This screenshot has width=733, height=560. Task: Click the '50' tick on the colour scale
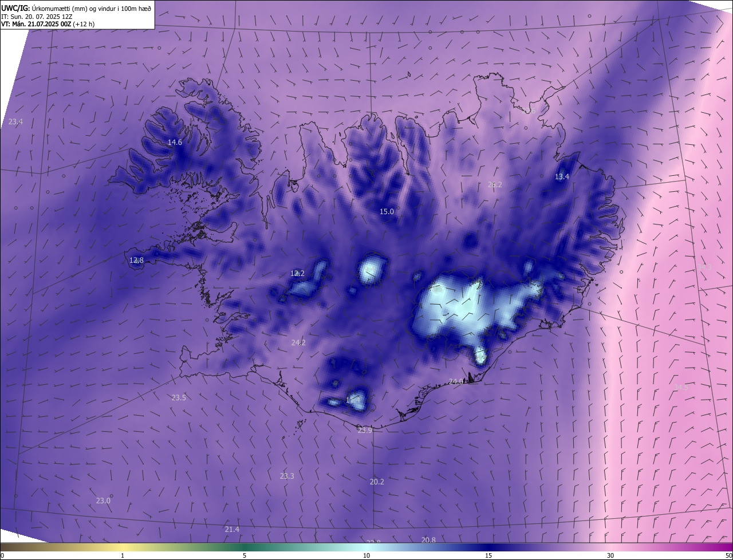tap(728, 555)
